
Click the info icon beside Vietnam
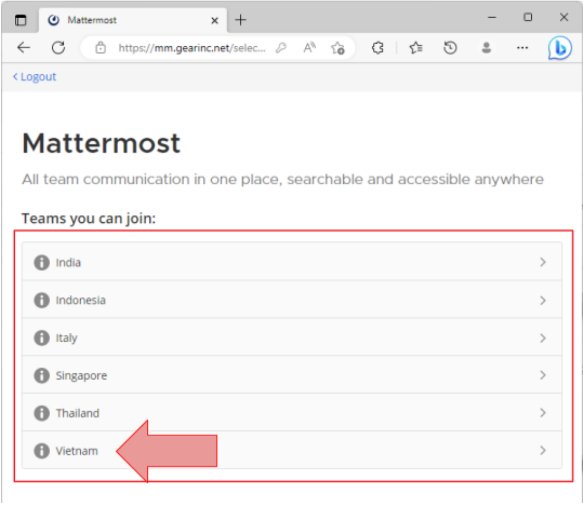click(x=42, y=451)
